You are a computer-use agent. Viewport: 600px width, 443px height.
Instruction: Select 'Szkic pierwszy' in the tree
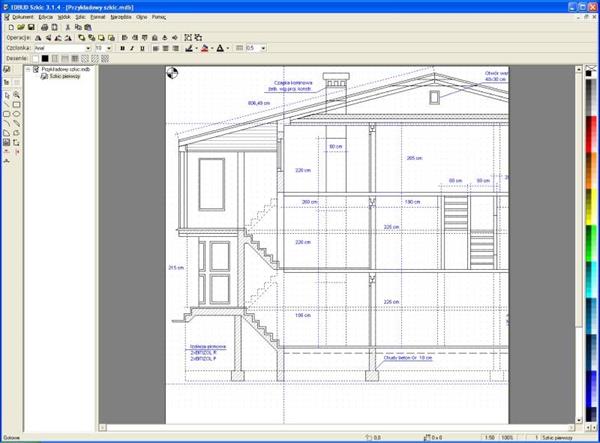point(57,78)
